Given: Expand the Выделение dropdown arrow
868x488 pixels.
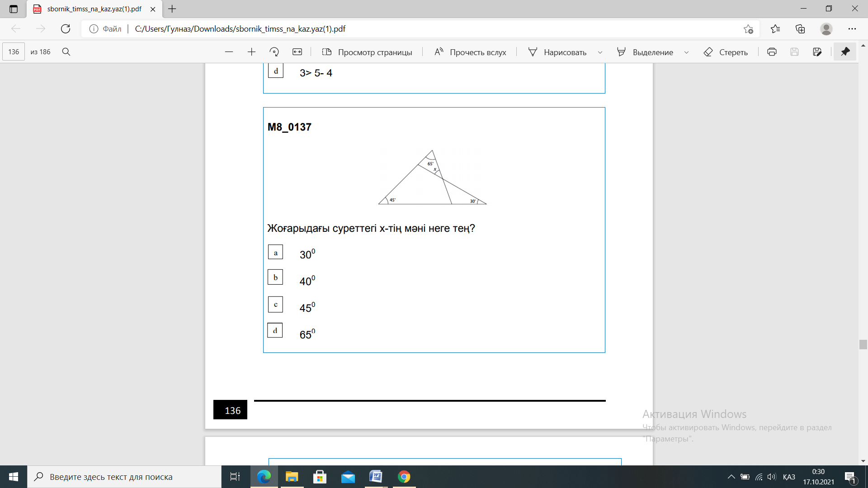Looking at the screenshot, I should (x=686, y=52).
